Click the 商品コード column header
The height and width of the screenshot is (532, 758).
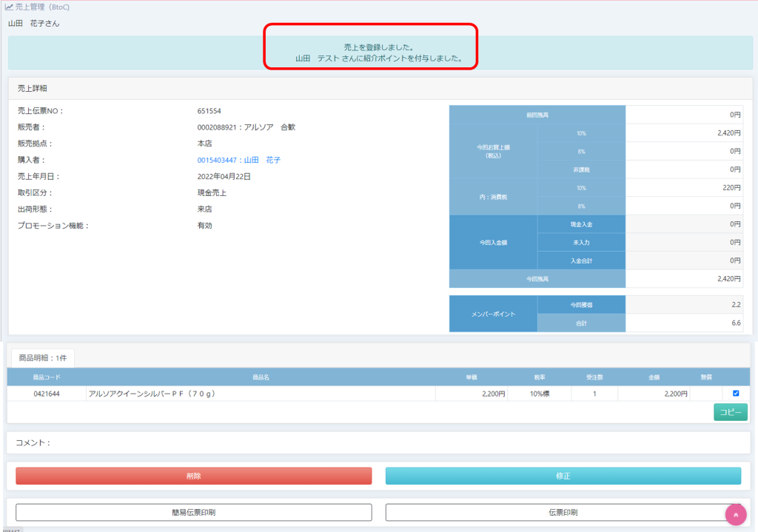tap(47, 377)
